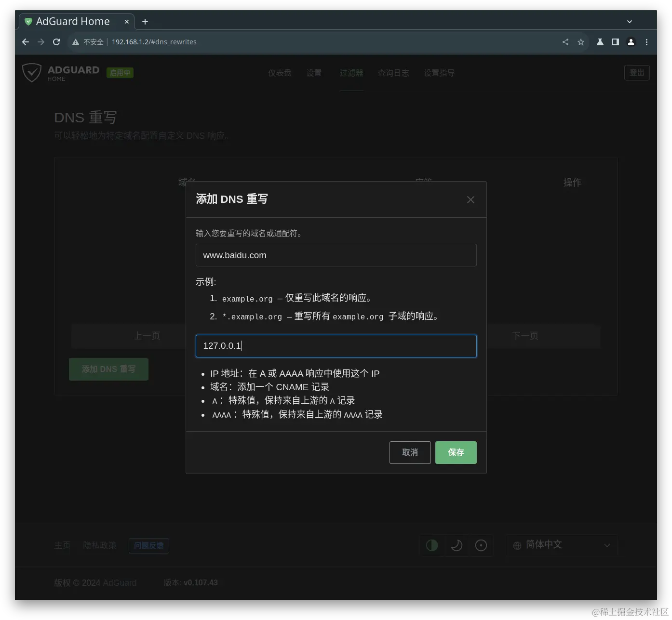This screenshot has height=620, width=672.
Task: Open the 隐私政策 privacy policy link
Action: [99, 545]
